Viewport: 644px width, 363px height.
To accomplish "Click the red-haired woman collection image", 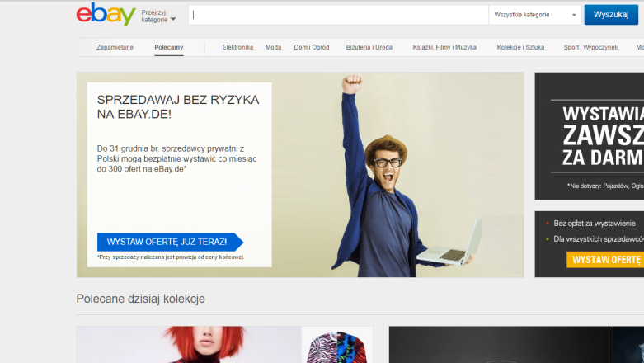I will [x=189, y=345].
